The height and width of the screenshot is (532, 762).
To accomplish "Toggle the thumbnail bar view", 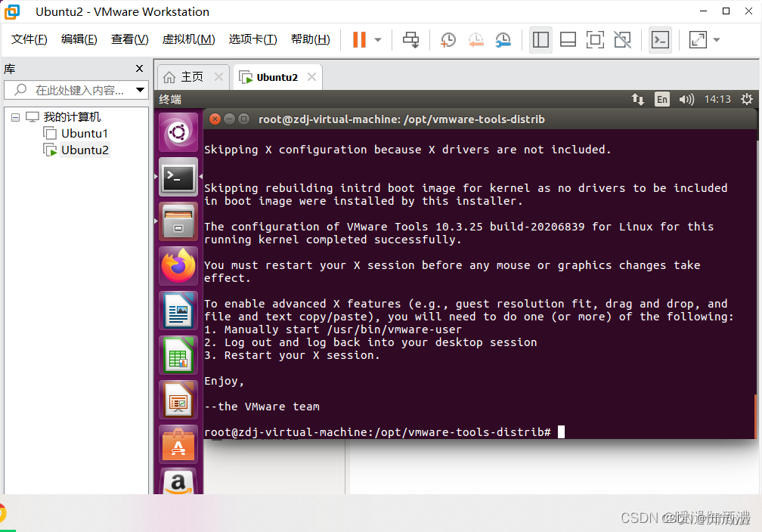I will (568, 40).
